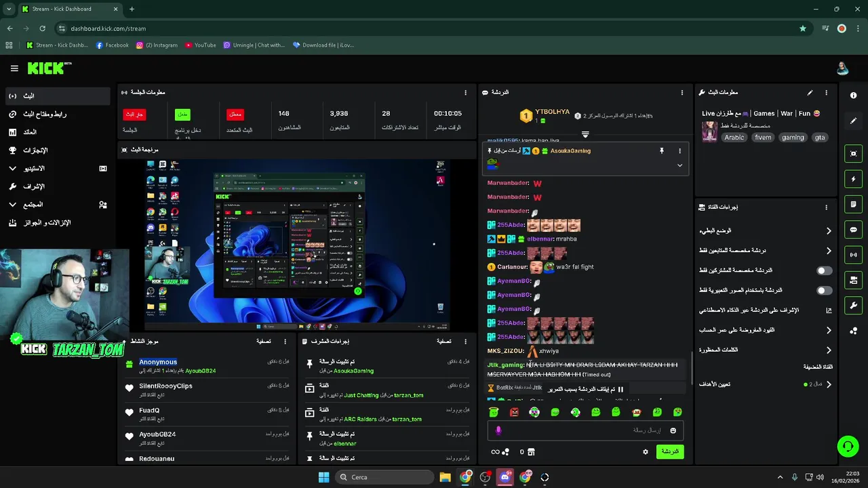The width and height of the screenshot is (868, 488).
Task: Open three-dot menu of the pinned message
Action: coord(679,151)
